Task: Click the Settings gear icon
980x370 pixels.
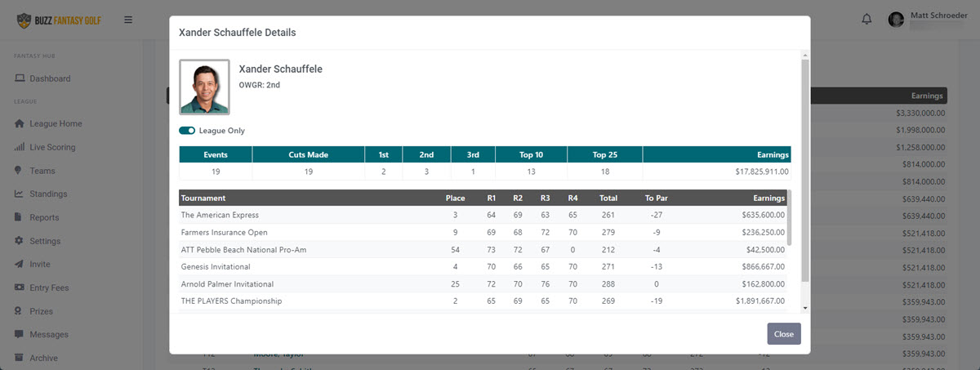Action: (x=20, y=241)
